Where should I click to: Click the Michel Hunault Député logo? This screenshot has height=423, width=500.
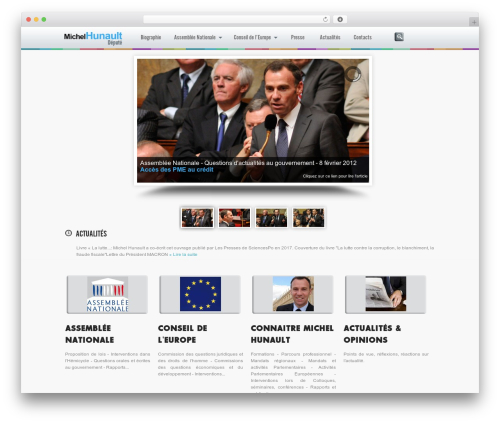pyautogui.click(x=93, y=38)
